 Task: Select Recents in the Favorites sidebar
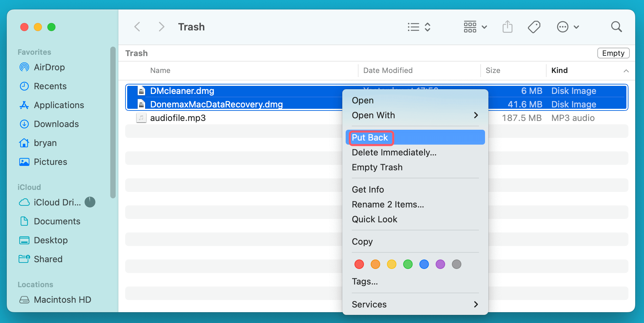coord(51,86)
